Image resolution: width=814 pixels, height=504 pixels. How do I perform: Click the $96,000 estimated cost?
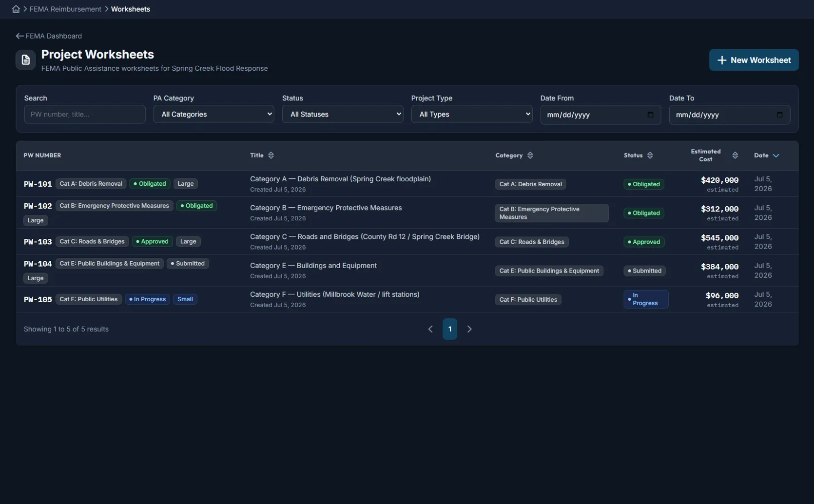pos(722,296)
